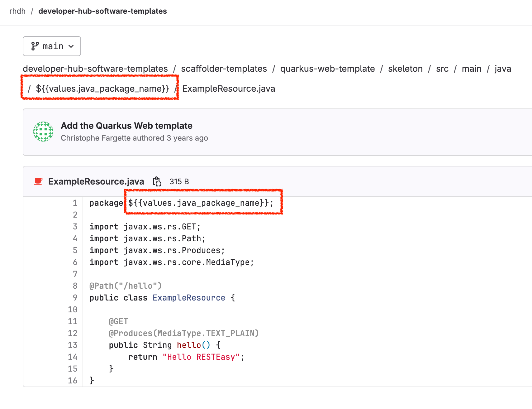The height and width of the screenshot is (409, 532).
Task: Click the red Java file icon beside ExampleResource.java
Action: coord(38,181)
